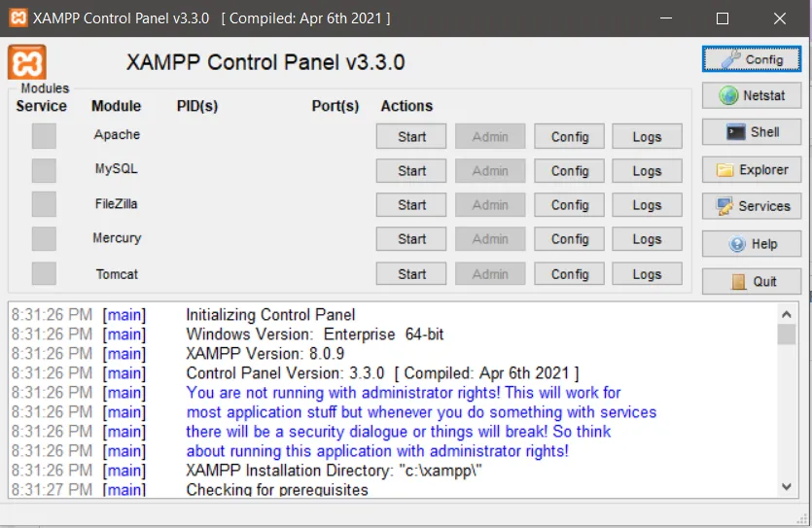
Task: Toggle the FileZilla service checkbox
Action: click(44, 204)
